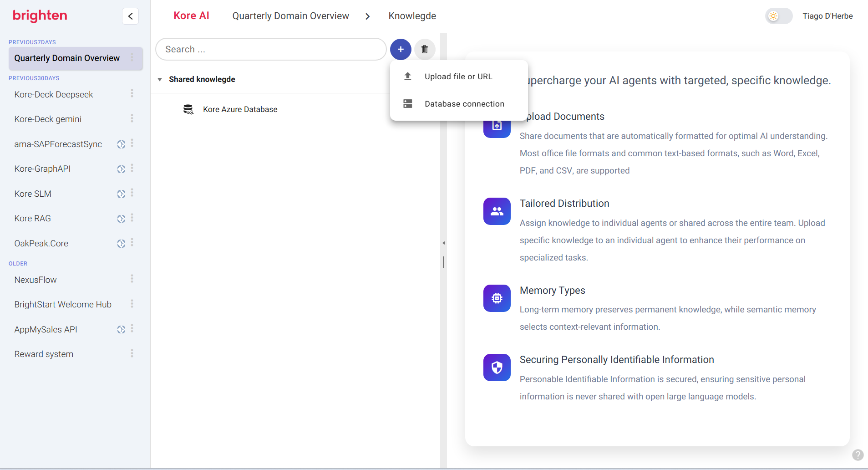Click the small panel collapse arrow on divider
This screenshot has height=470, width=868.
(x=443, y=243)
